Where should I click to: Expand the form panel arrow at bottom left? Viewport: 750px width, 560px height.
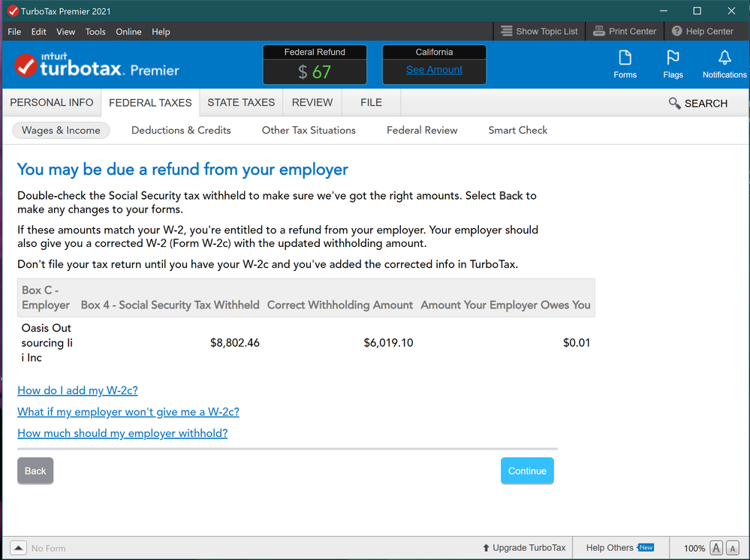tap(18, 548)
